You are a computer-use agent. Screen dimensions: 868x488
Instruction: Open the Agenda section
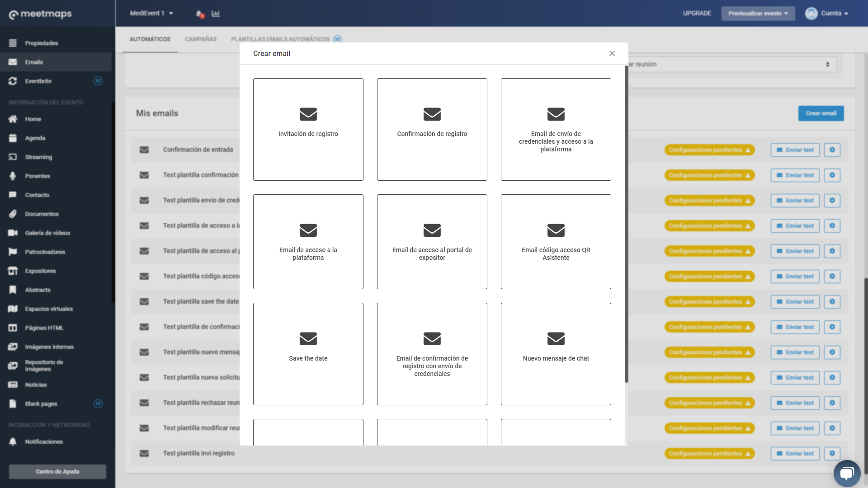click(x=56, y=138)
